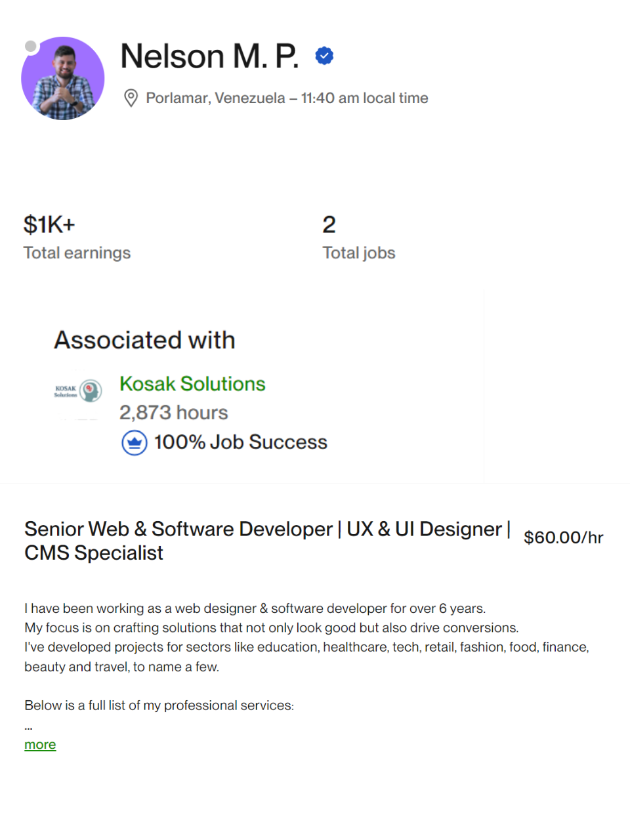The width and height of the screenshot is (630, 840).
Task: Click the $1K+ earnings value
Action: click(x=49, y=225)
